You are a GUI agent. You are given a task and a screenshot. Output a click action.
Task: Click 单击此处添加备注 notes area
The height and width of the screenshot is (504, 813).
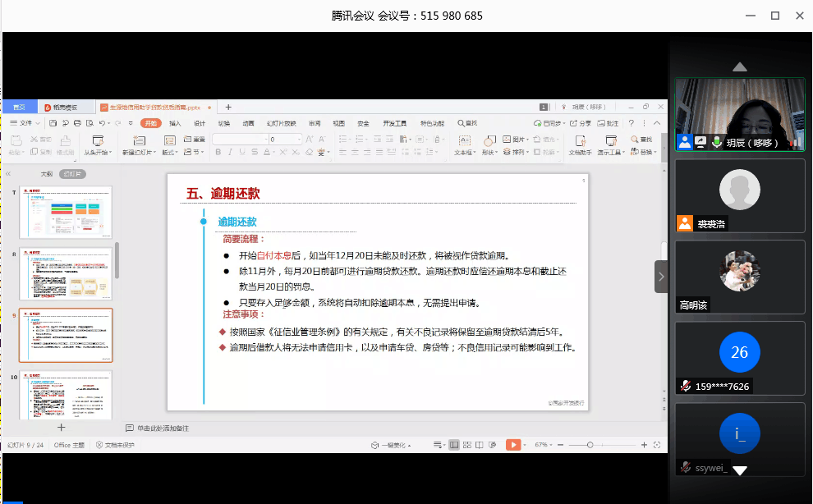[163, 428]
